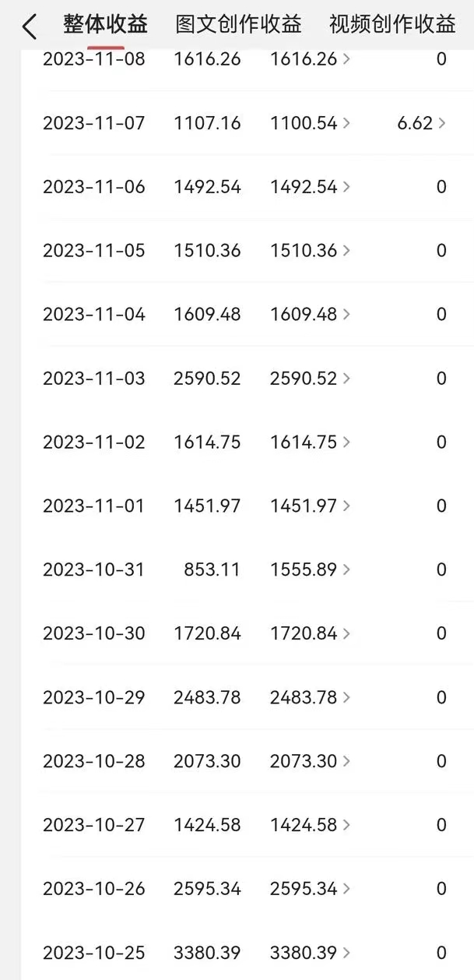474x980 pixels.
Task: Select the 2023-11-07 date entry
Action: (93, 123)
